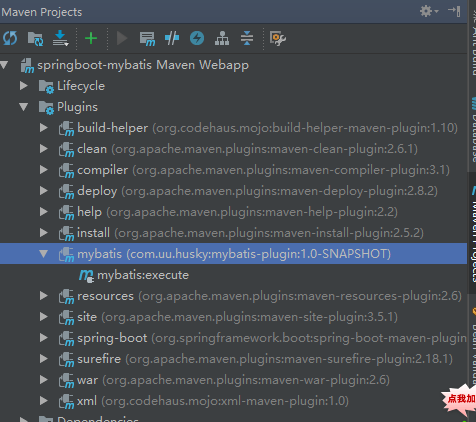Toggle Skip Tests mode lightning icon

tap(197, 38)
